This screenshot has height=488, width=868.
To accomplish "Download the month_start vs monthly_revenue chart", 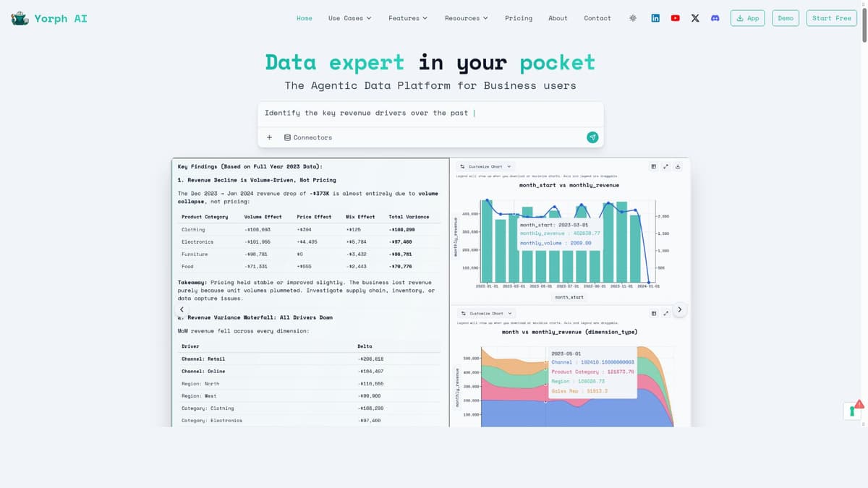I will (x=678, y=166).
